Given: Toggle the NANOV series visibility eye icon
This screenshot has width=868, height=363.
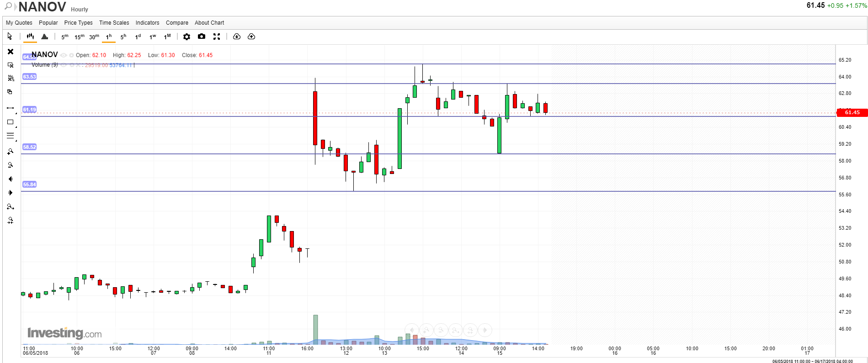Looking at the screenshot, I should [x=64, y=55].
